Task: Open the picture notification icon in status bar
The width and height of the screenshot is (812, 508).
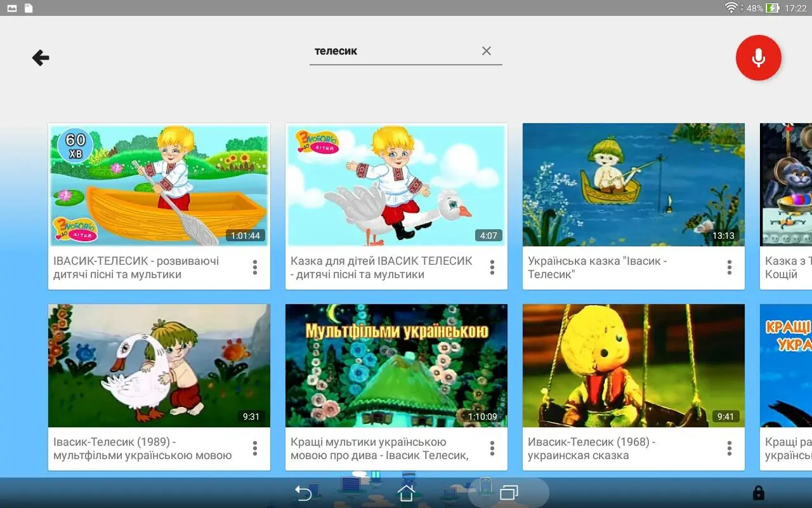Action: click(12, 8)
